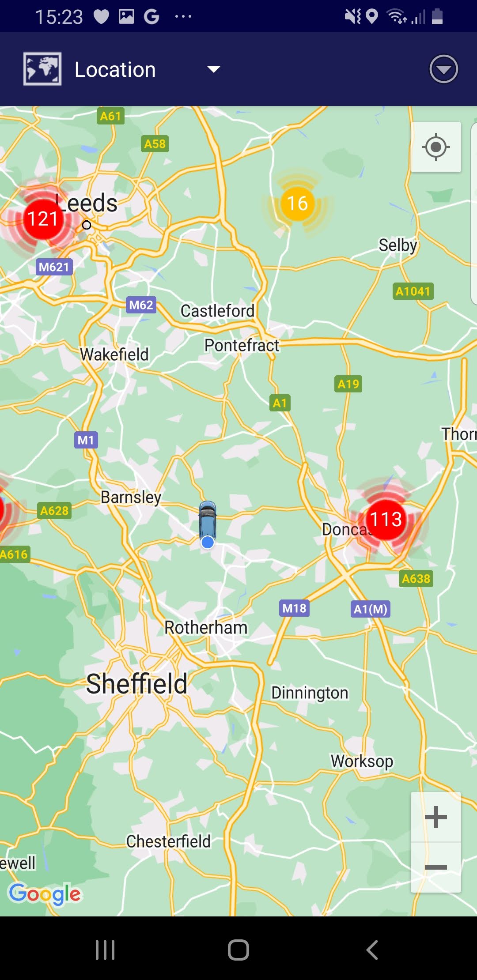Tap the Rotherham map label
The width and height of the screenshot is (477, 980).
(206, 627)
